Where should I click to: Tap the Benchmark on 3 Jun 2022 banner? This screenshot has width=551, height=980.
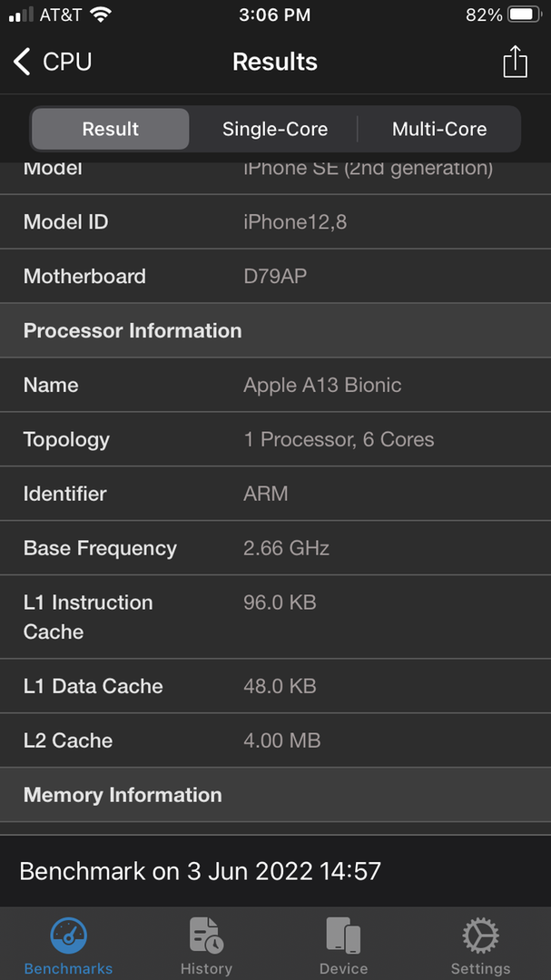point(275,871)
